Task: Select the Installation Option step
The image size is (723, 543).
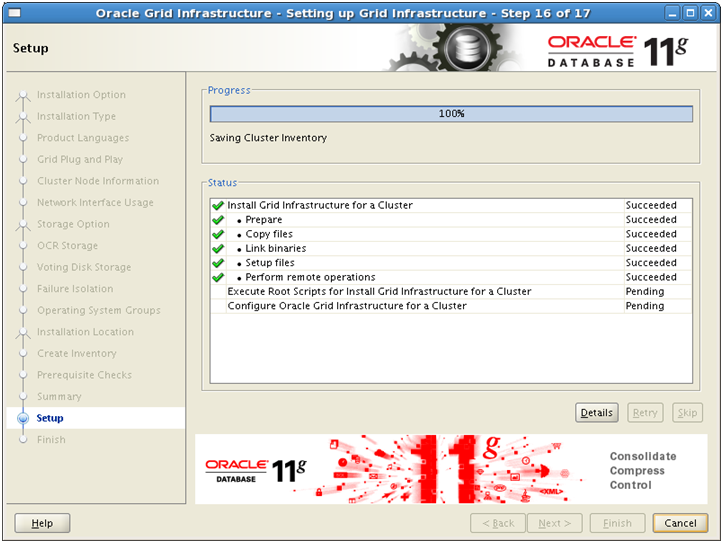Action: 81,94
